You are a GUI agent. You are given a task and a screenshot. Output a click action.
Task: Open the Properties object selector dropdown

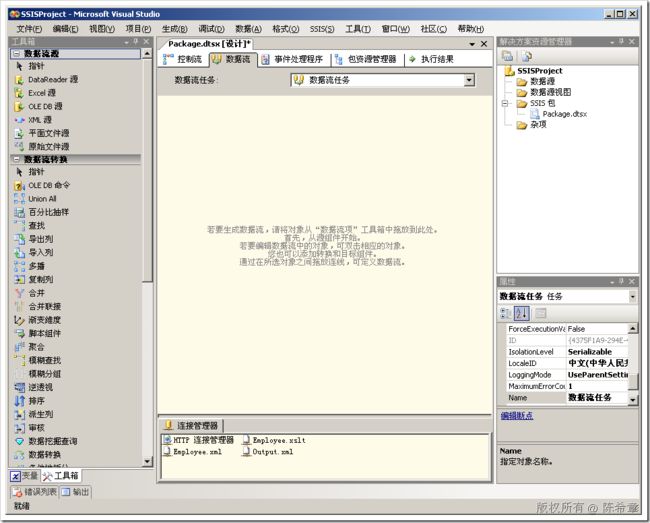tap(632, 296)
